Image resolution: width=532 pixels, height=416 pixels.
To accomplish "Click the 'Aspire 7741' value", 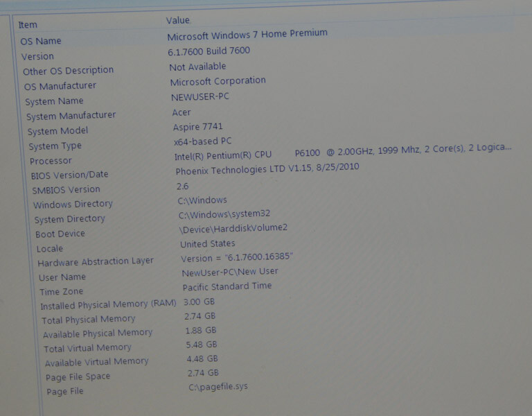I will point(198,127).
